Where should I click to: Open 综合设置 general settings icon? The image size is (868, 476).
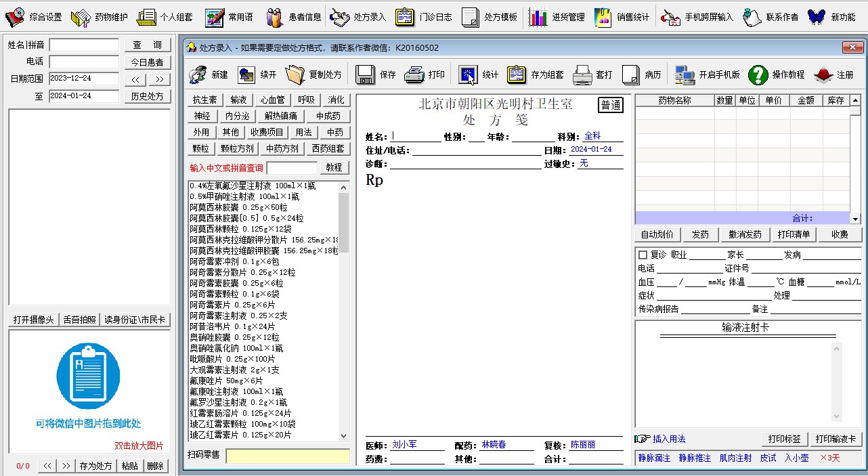click(15, 17)
